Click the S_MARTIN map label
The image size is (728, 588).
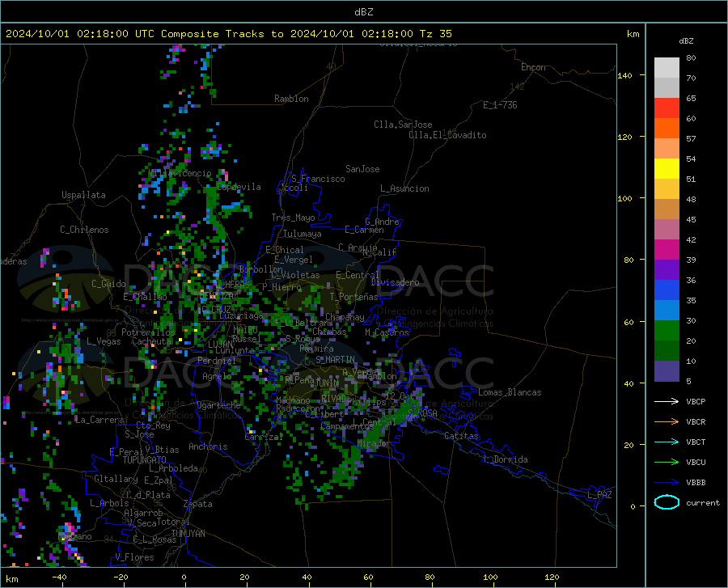(335, 360)
